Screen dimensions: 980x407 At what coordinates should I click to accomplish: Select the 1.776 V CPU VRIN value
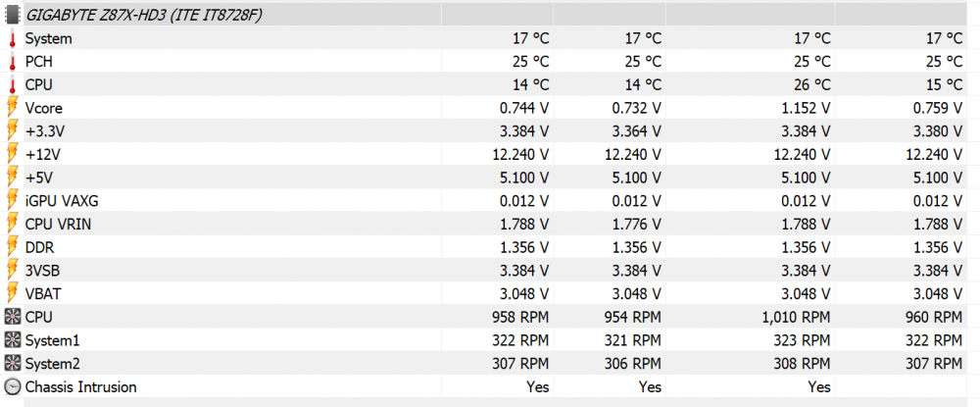click(636, 224)
